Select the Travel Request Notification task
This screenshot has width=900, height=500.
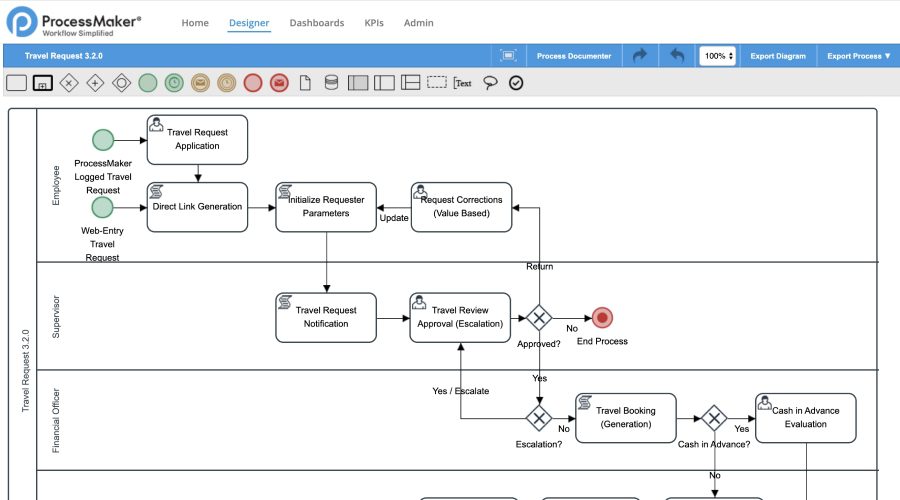pyautogui.click(x=326, y=317)
